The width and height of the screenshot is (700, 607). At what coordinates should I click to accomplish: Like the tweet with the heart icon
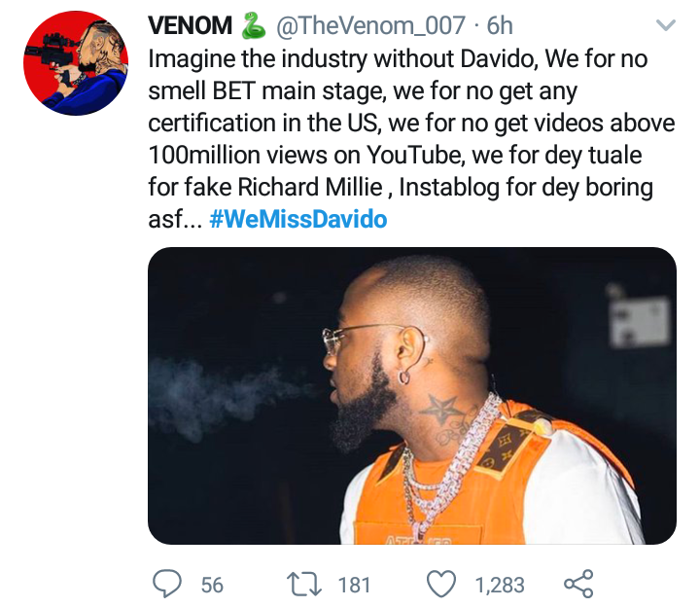(x=442, y=584)
